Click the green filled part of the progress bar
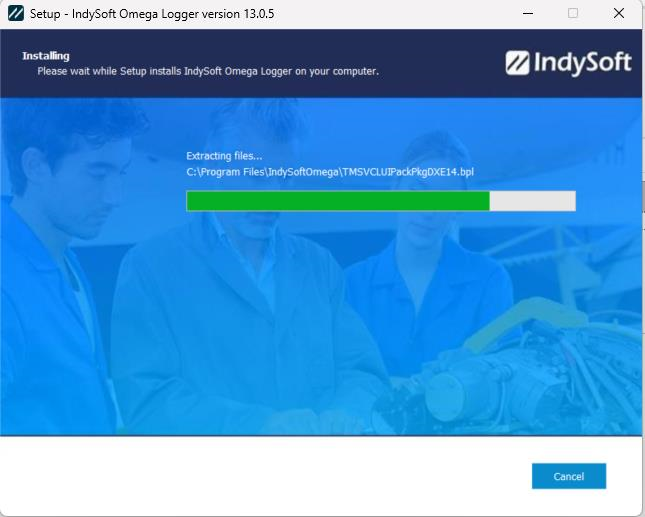The width and height of the screenshot is (645, 517). 337,201
